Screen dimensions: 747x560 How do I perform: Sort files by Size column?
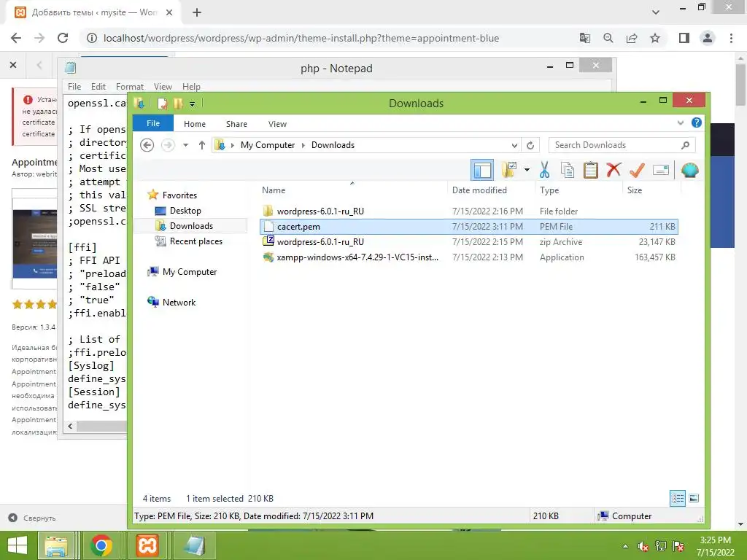(x=634, y=190)
